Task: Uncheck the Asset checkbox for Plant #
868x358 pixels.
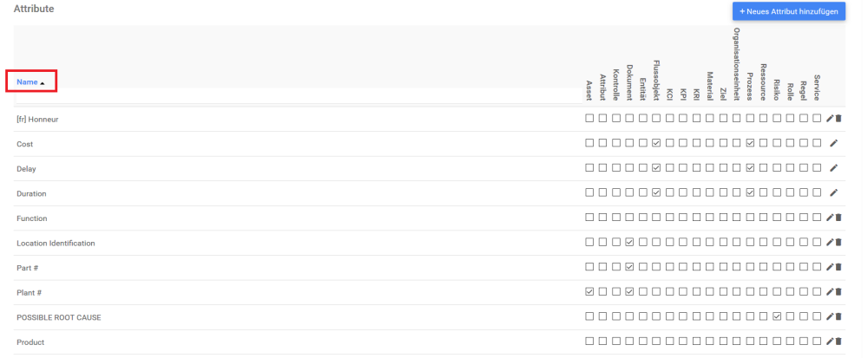Action: pos(589,292)
